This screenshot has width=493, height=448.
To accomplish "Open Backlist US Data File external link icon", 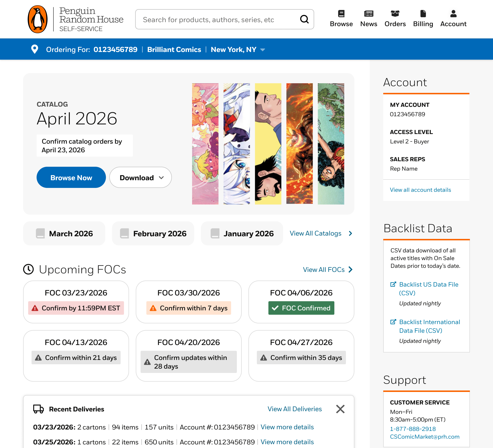I will 393,284.
